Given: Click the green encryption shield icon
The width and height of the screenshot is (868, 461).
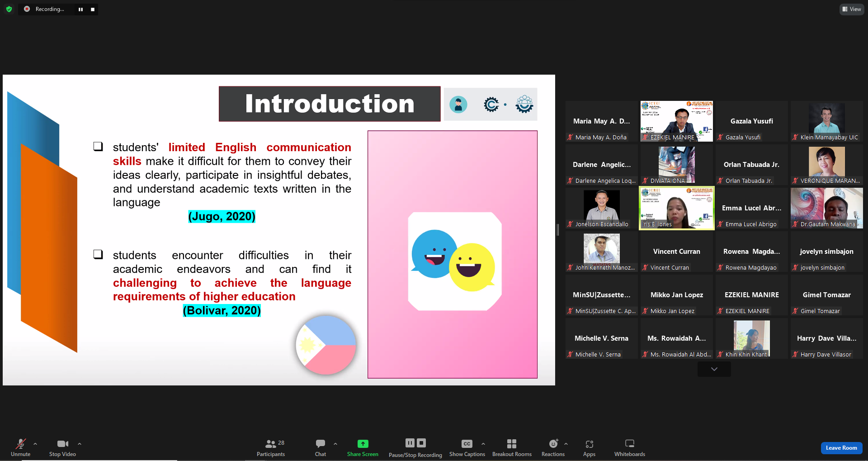Looking at the screenshot, I should [9, 9].
